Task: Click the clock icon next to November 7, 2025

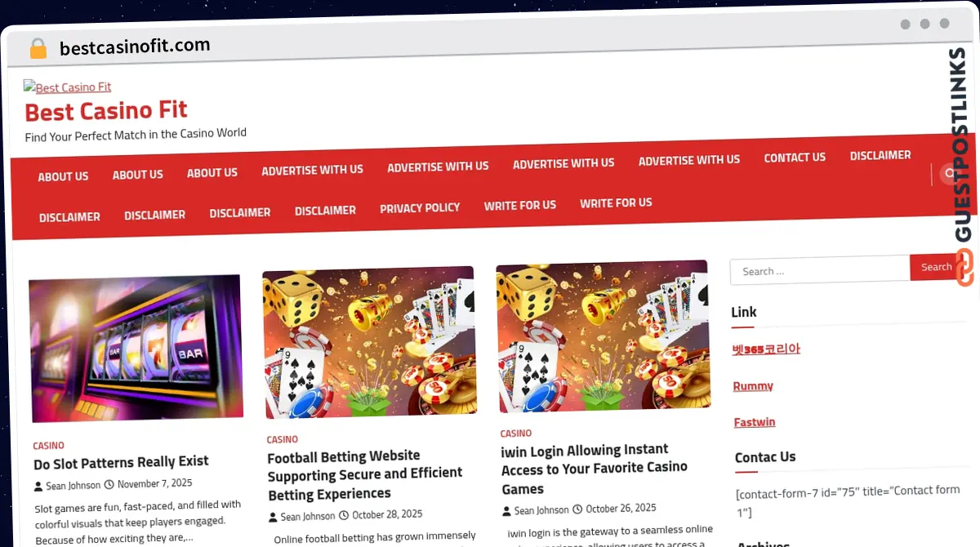Action: click(x=109, y=484)
